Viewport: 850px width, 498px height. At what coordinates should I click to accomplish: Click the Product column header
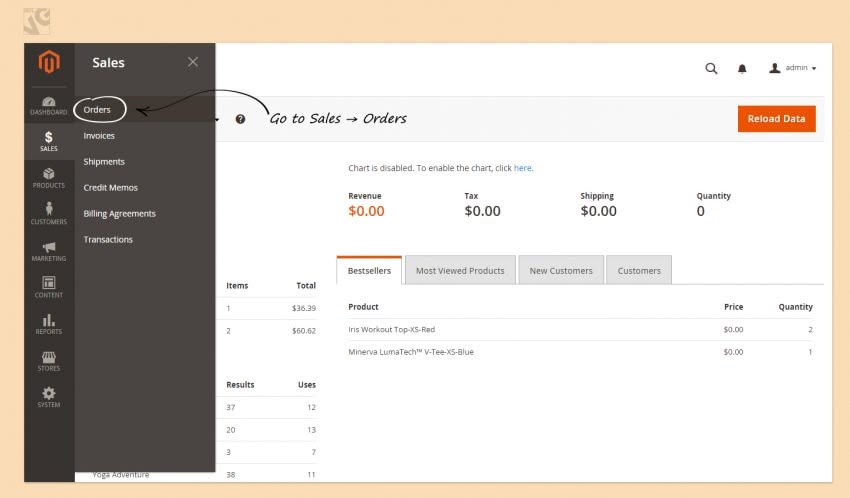point(363,307)
